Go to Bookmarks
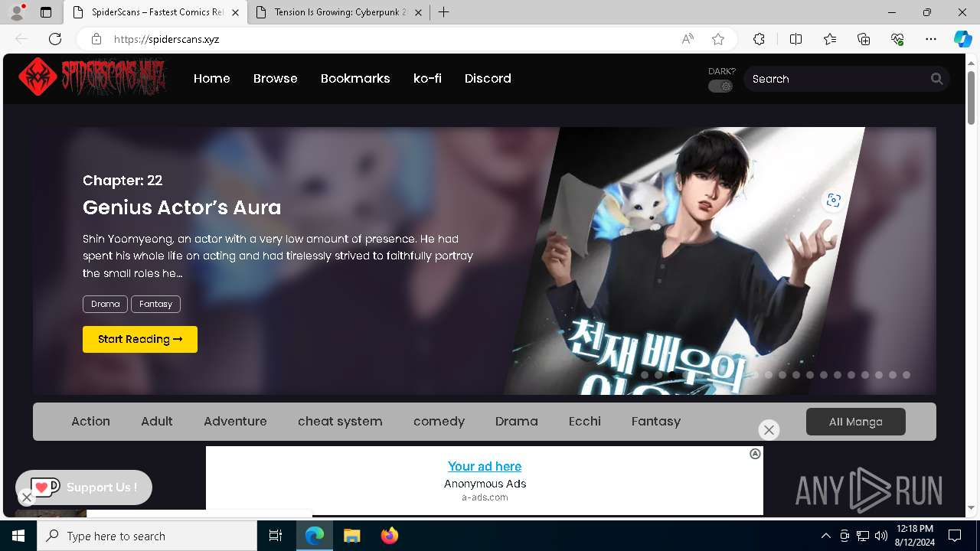The width and height of the screenshot is (980, 551). tap(355, 78)
